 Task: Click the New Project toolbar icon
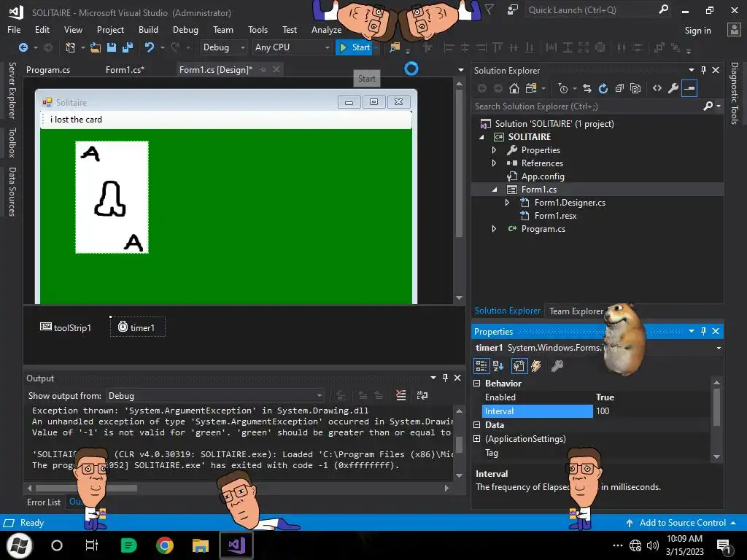[x=71, y=47]
